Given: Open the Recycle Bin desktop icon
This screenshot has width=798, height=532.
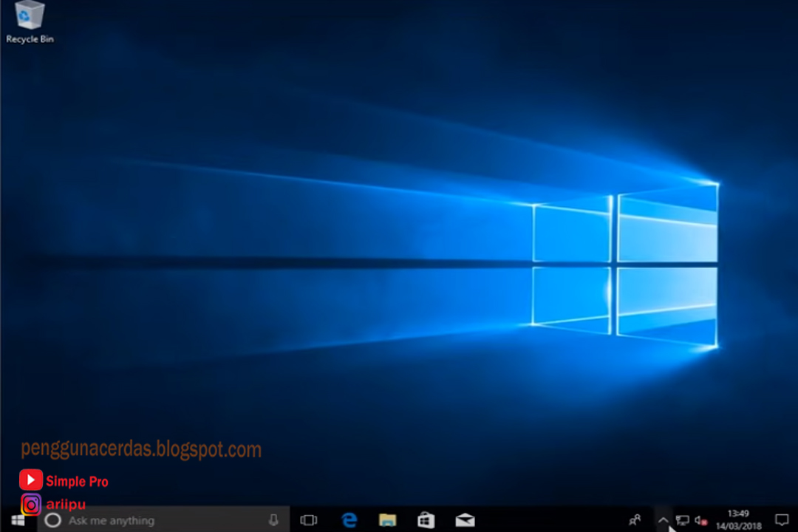Looking at the screenshot, I should (x=30, y=22).
